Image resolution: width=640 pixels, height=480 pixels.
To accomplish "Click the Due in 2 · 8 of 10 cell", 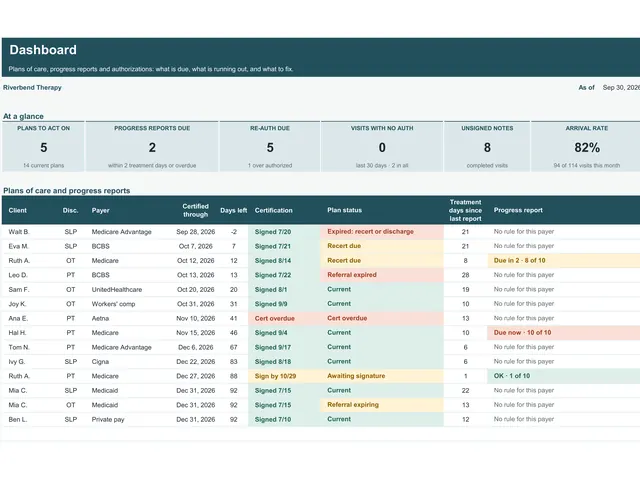I will tap(564, 260).
